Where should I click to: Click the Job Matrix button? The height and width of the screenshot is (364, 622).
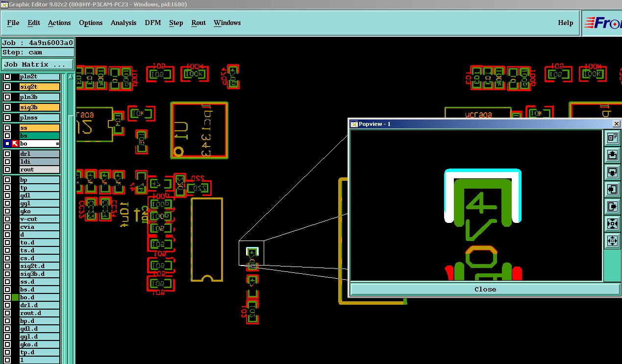pos(38,64)
